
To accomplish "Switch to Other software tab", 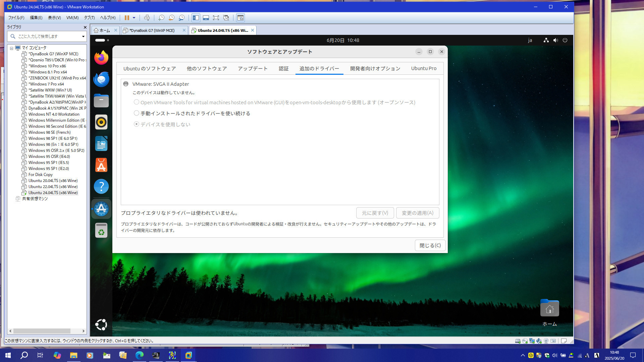I will 207,68.
